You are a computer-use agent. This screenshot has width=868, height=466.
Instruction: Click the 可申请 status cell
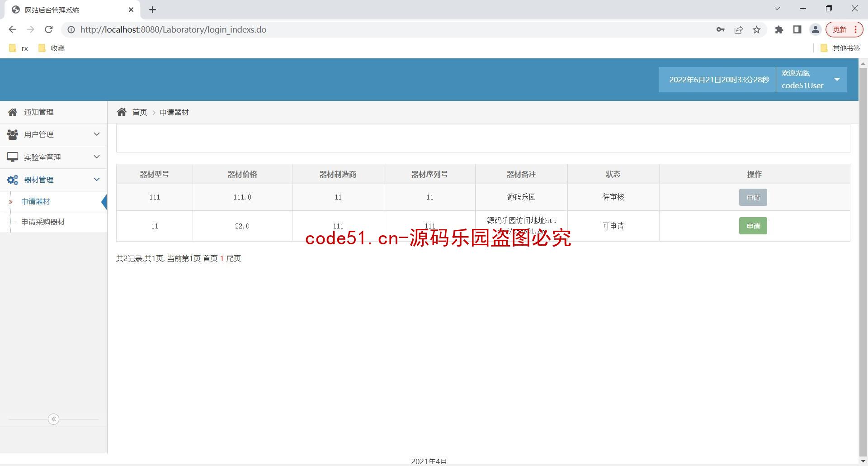point(613,226)
